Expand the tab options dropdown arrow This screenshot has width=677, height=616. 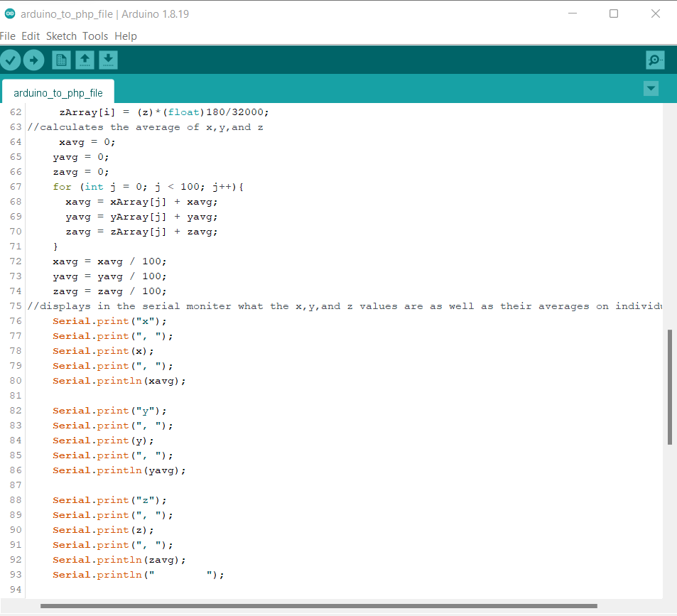(x=651, y=89)
